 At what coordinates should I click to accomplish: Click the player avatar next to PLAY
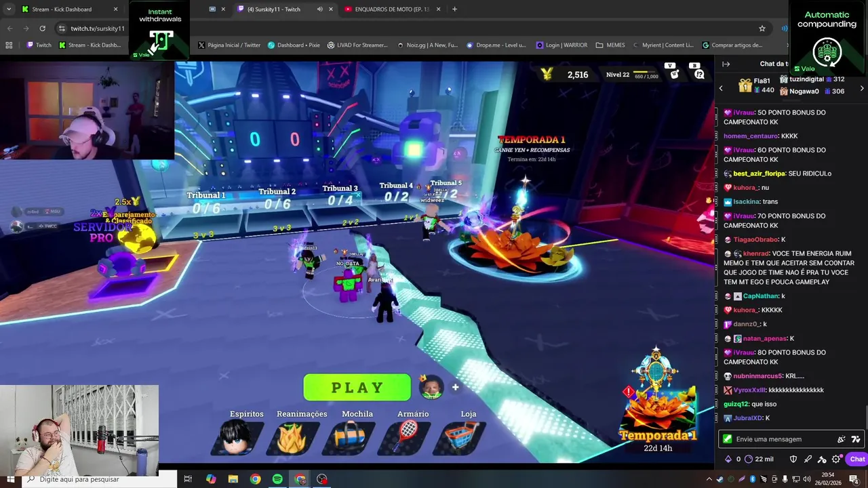[x=431, y=387]
